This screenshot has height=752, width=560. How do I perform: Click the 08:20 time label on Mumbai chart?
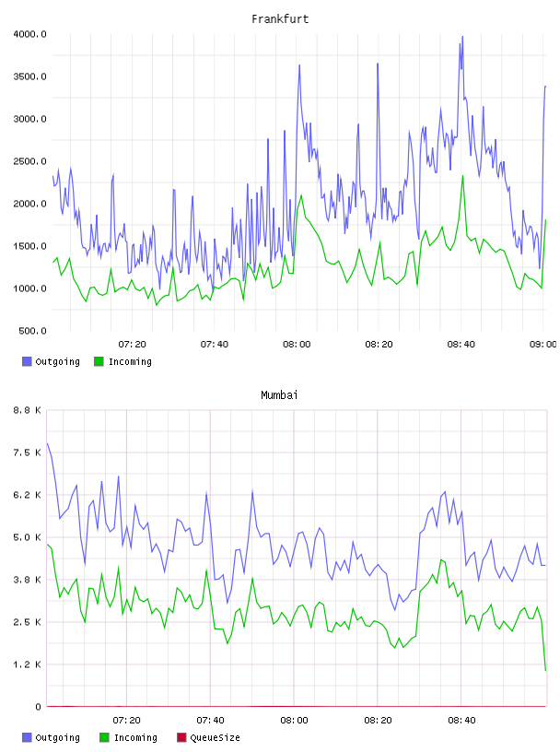(378, 721)
